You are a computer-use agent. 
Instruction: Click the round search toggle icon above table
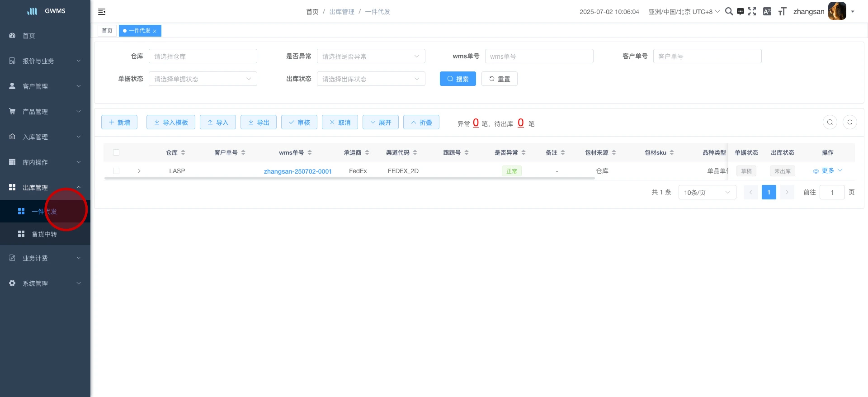tap(830, 122)
